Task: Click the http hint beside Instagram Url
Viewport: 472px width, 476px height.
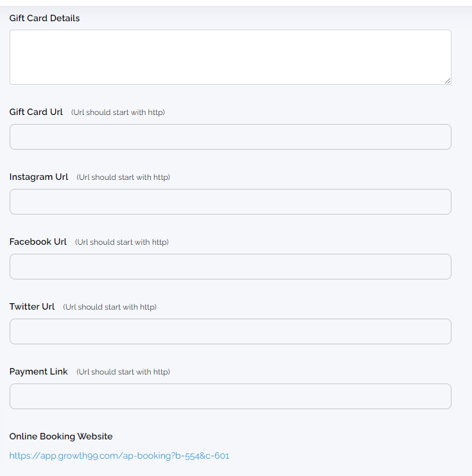Action: (x=123, y=177)
